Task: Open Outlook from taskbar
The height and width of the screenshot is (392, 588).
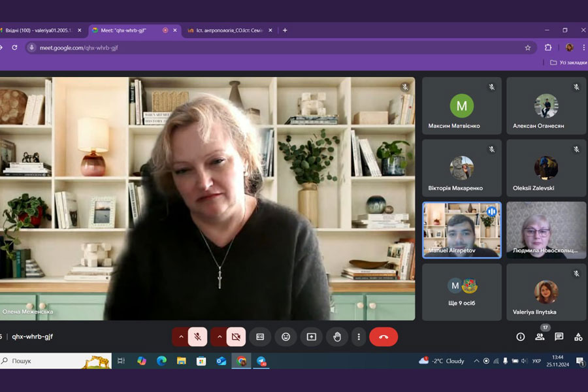Action: tap(221, 361)
